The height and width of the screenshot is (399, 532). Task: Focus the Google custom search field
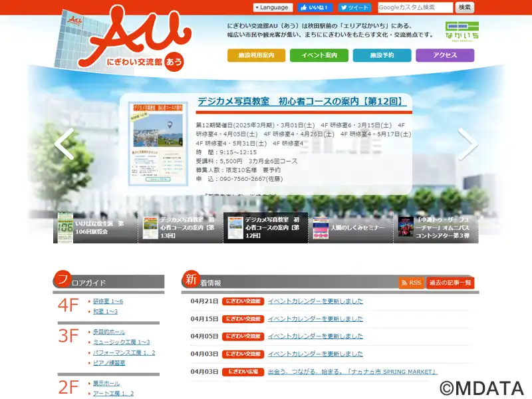(415, 7)
